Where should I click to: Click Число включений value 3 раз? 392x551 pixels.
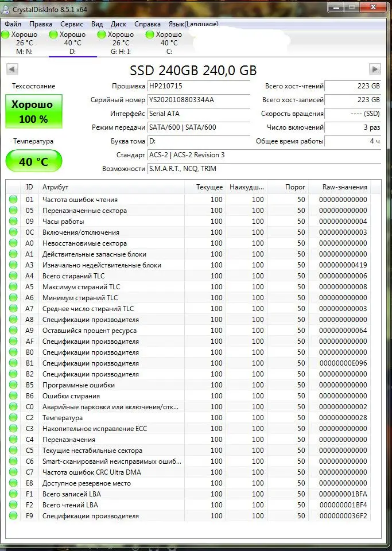click(352, 127)
